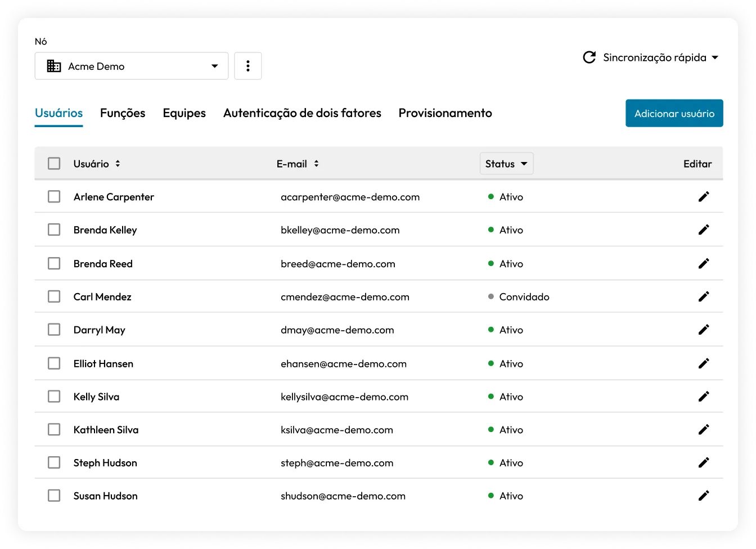Edit Elliot Hansen with pencil icon
Viewport: 756px width, 549px height.
point(704,363)
